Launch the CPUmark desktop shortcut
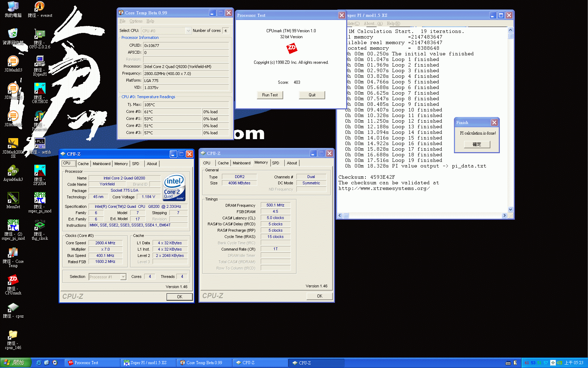Image resolution: width=588 pixels, height=368 pixels. point(13,285)
